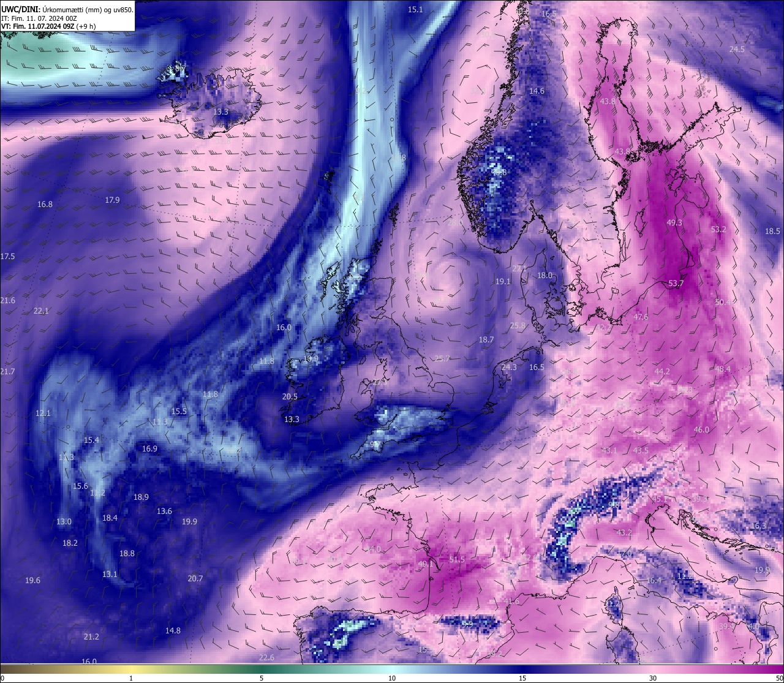
Task: Click the 18.2 value label
Action: 70,543
